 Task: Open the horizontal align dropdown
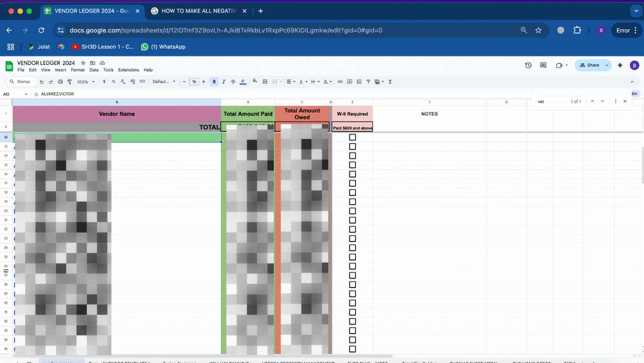(x=290, y=82)
